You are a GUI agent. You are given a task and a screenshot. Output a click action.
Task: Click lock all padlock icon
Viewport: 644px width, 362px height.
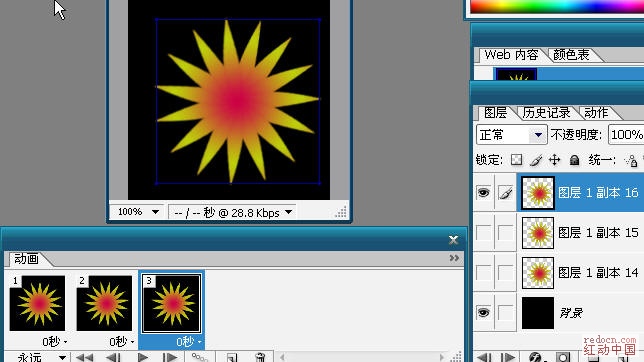coord(574,160)
